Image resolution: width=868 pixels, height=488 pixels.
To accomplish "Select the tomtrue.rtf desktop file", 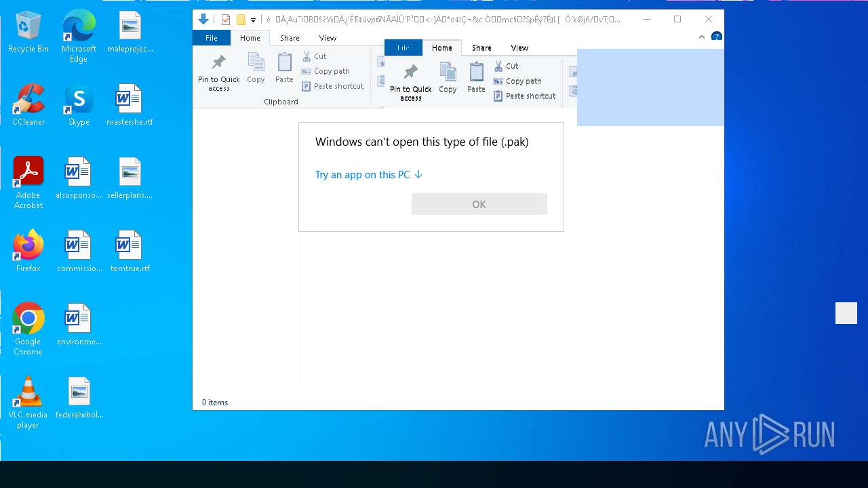I will (x=130, y=251).
